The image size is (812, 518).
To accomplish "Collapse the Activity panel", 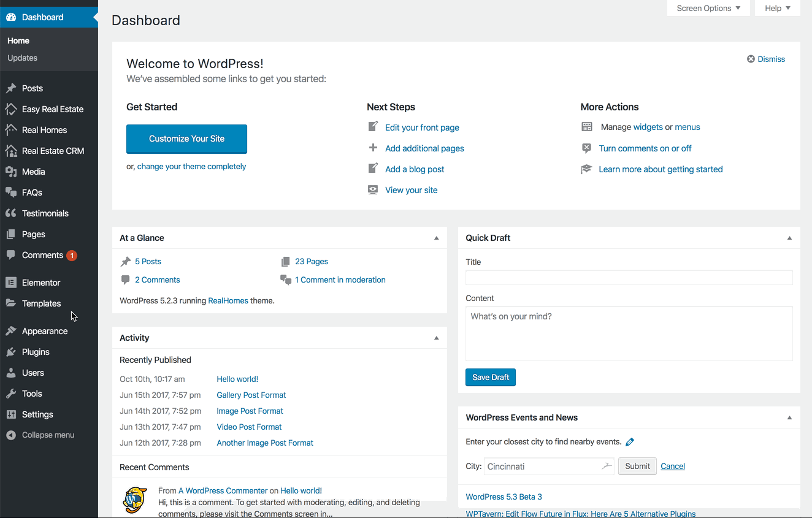I will 437,338.
